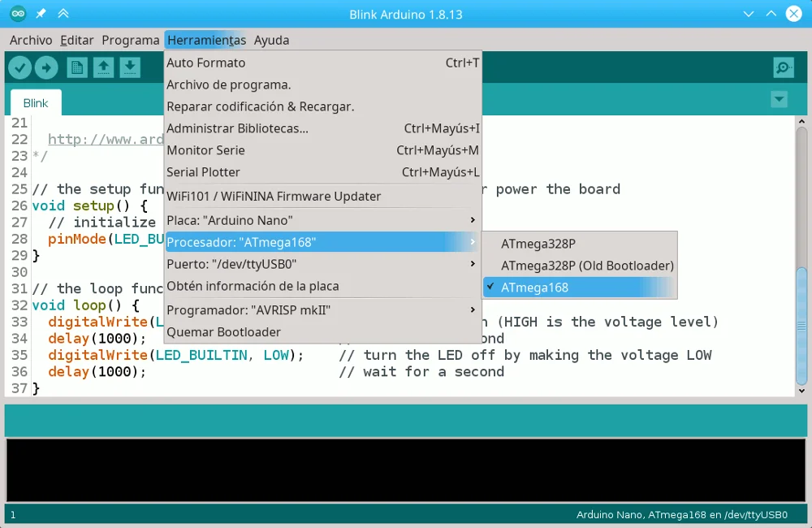Open the Ayuda menu
Viewport: 812px width, 528px height.
pyautogui.click(x=271, y=40)
